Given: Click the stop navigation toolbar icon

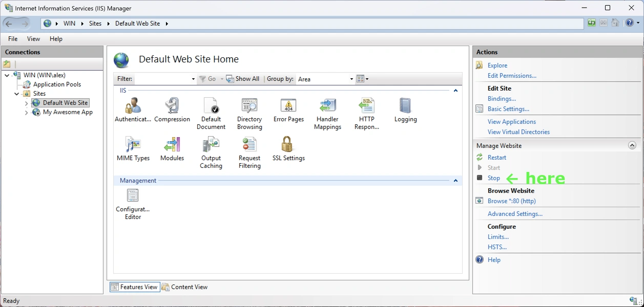Looking at the screenshot, I should click(604, 23).
